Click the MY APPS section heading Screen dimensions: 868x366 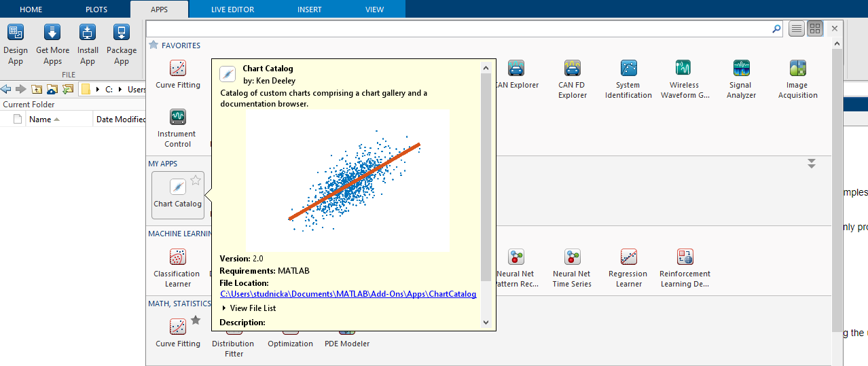[x=163, y=164]
